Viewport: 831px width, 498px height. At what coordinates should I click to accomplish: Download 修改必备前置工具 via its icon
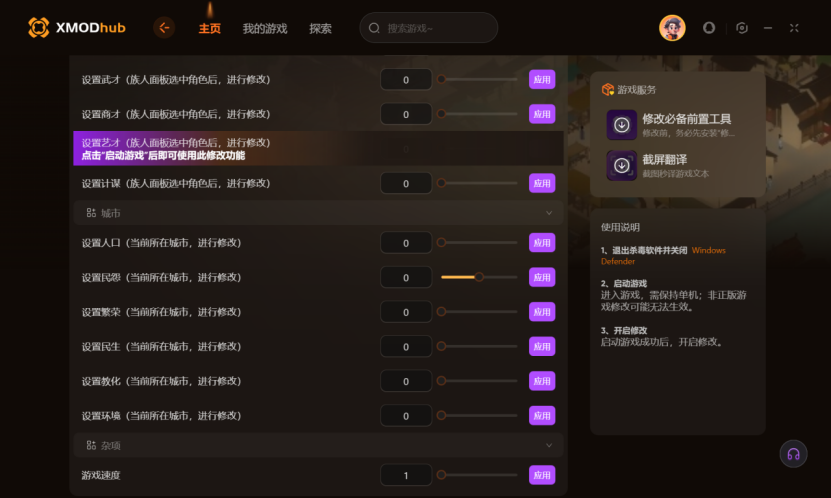click(622, 124)
